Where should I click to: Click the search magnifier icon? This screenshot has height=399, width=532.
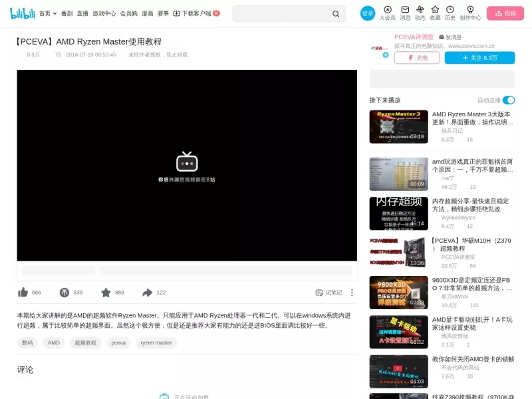(x=336, y=13)
